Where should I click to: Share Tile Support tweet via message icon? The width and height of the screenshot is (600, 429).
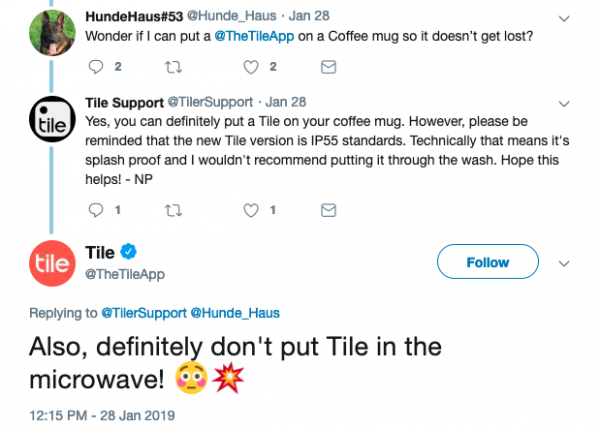[x=327, y=210]
